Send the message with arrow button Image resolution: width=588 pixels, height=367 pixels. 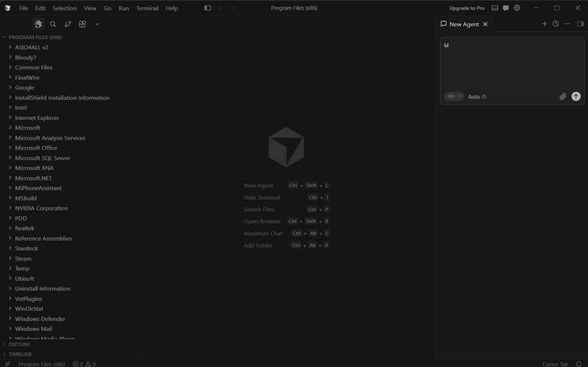pyautogui.click(x=576, y=96)
